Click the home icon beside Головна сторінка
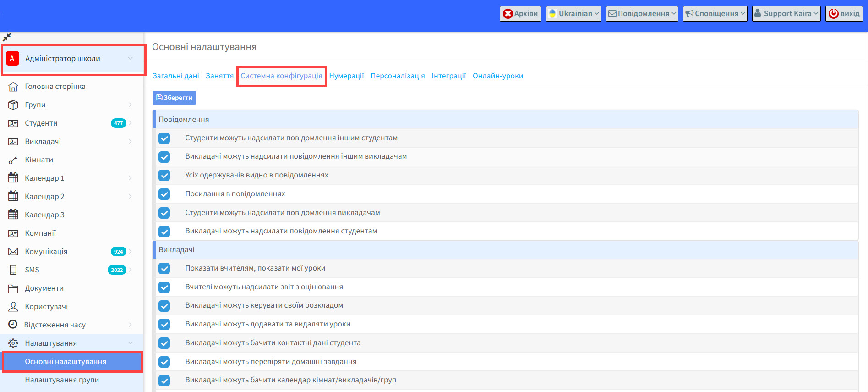The height and width of the screenshot is (392, 868). [13, 87]
